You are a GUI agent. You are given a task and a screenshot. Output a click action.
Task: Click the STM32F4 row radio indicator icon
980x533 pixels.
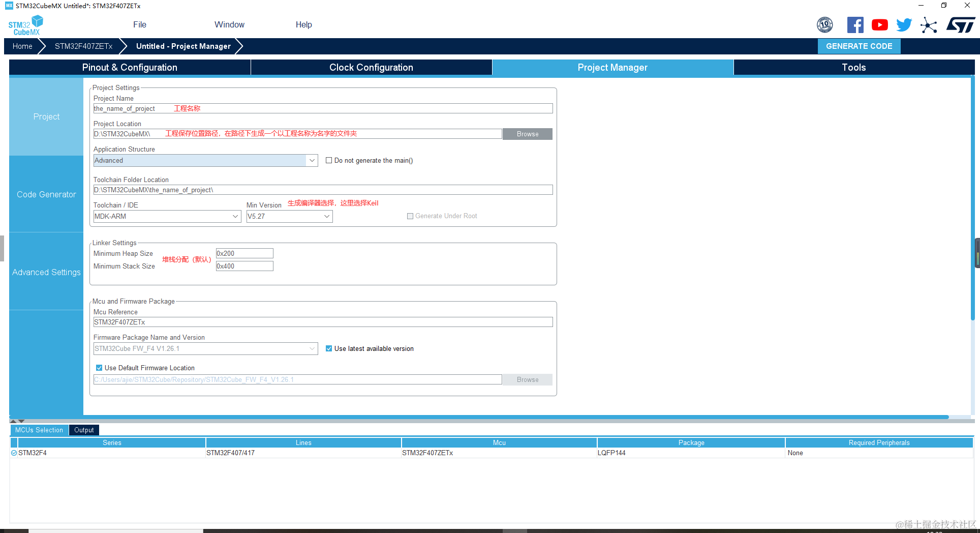[14, 453]
